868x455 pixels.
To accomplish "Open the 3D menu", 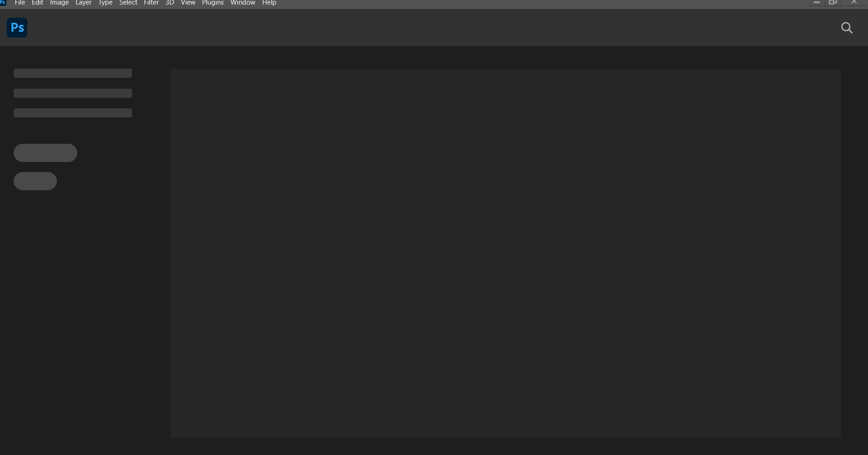I will coord(169,3).
